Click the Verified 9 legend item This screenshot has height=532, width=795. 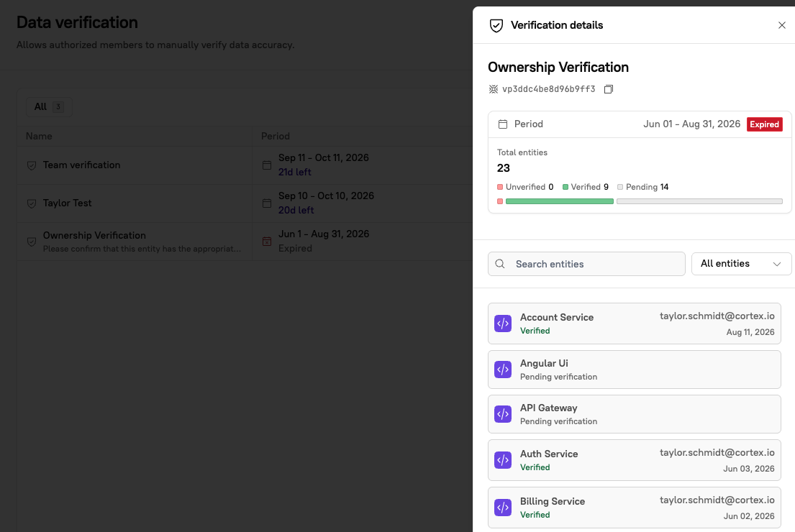coord(586,187)
